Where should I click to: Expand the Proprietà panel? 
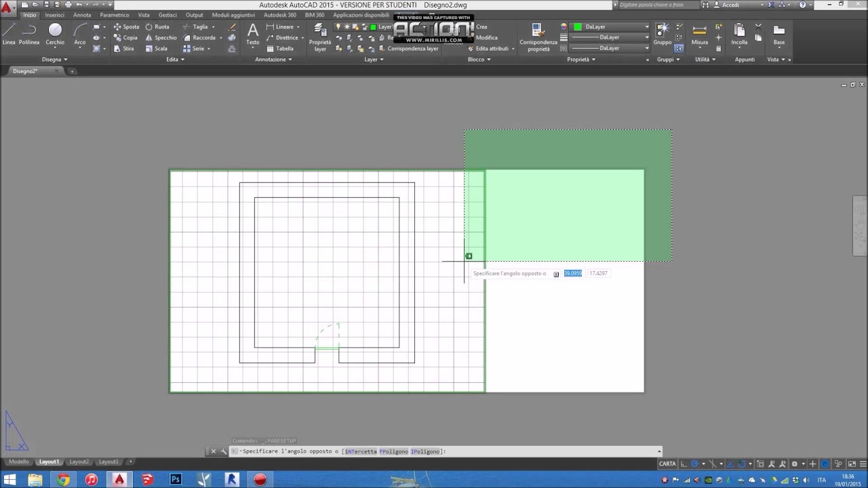pos(581,60)
